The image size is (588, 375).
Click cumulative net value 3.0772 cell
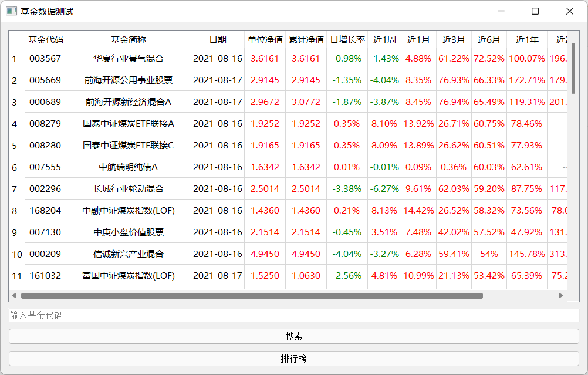306,102
